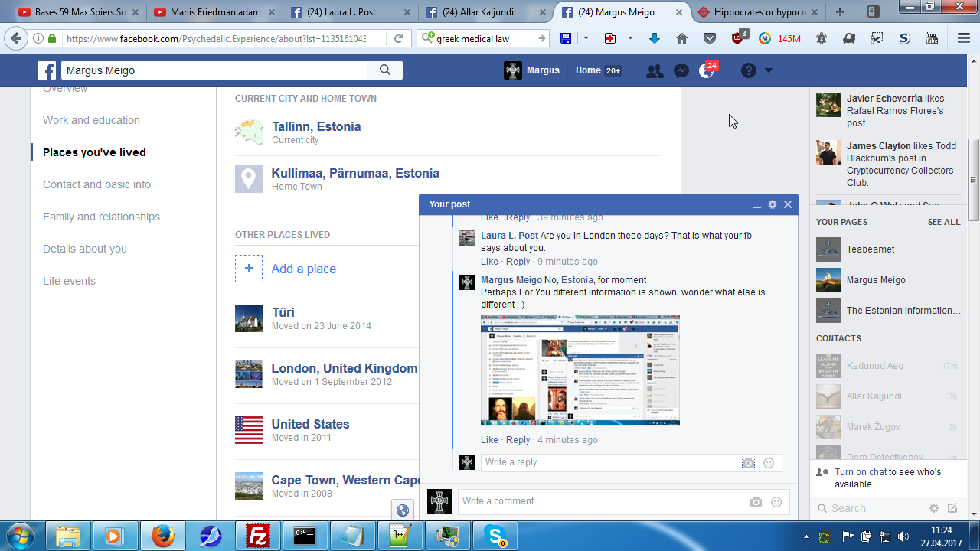Image resolution: width=980 pixels, height=551 pixels.
Task: Select Contact and basic info section
Action: (x=96, y=184)
